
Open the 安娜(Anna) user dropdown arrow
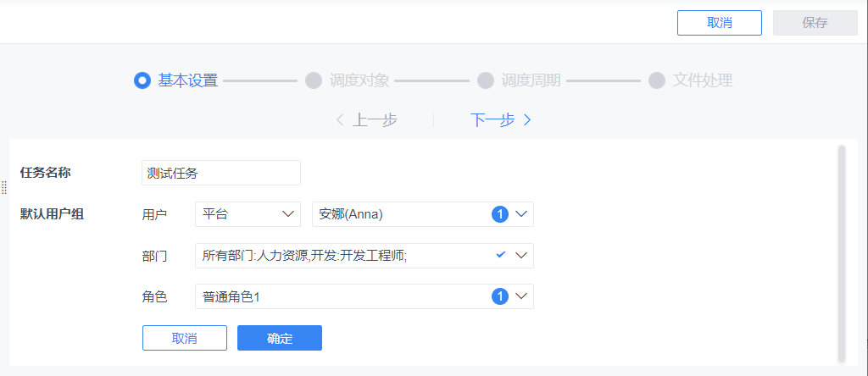click(521, 215)
